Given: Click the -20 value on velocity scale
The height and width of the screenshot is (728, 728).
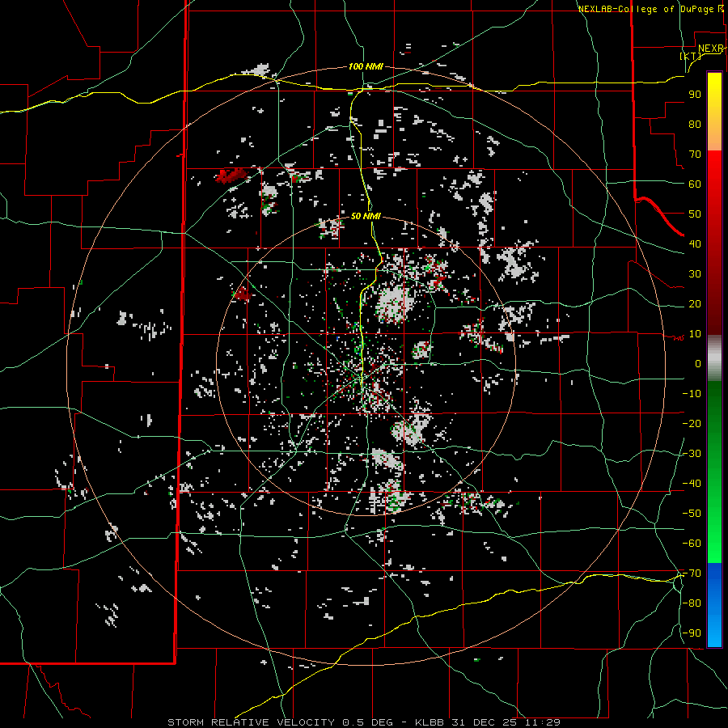Looking at the screenshot, I should click(692, 424).
